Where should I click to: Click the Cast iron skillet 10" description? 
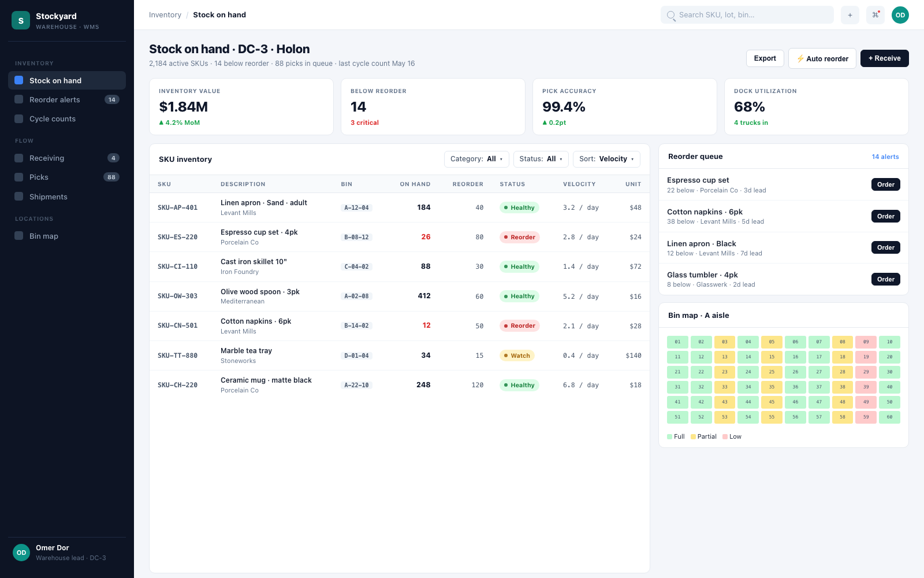(x=254, y=262)
